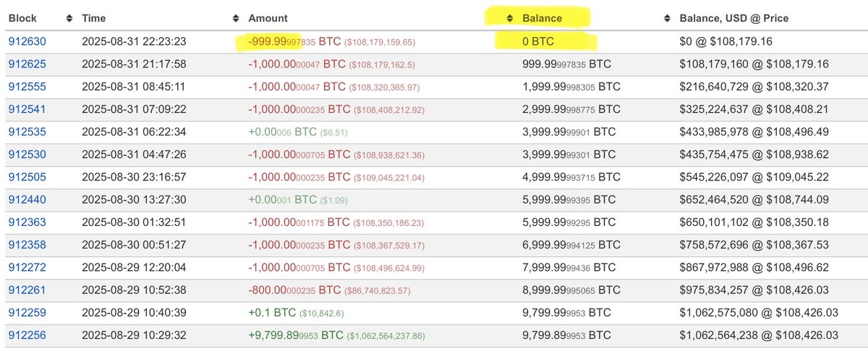
Task: Click the highlighted Balance column header
Action: click(542, 18)
